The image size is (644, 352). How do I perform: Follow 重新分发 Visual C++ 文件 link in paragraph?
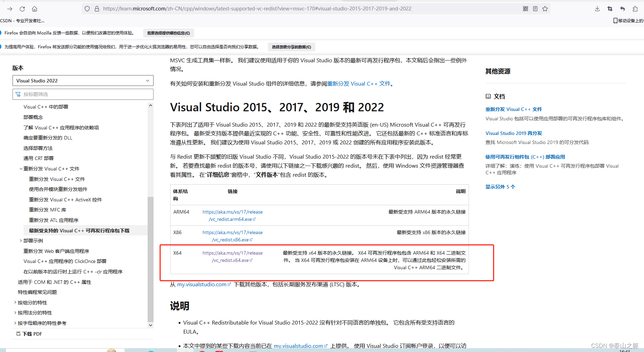(x=359, y=84)
